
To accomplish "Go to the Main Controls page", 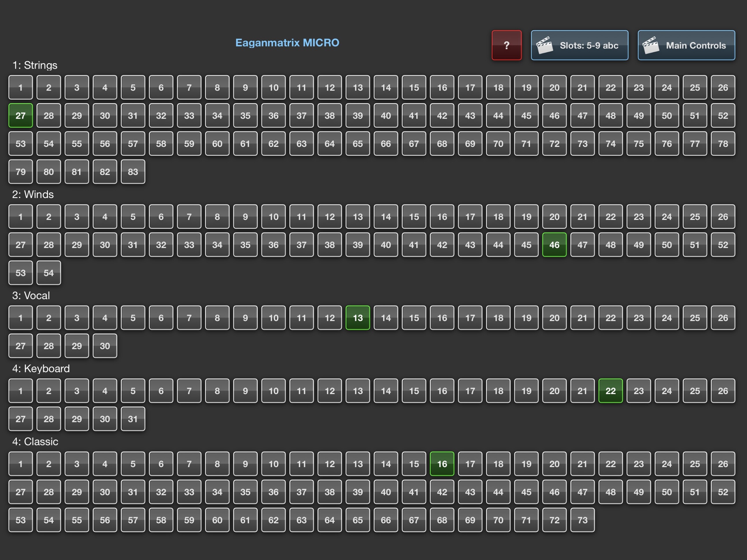I will 686,45.
